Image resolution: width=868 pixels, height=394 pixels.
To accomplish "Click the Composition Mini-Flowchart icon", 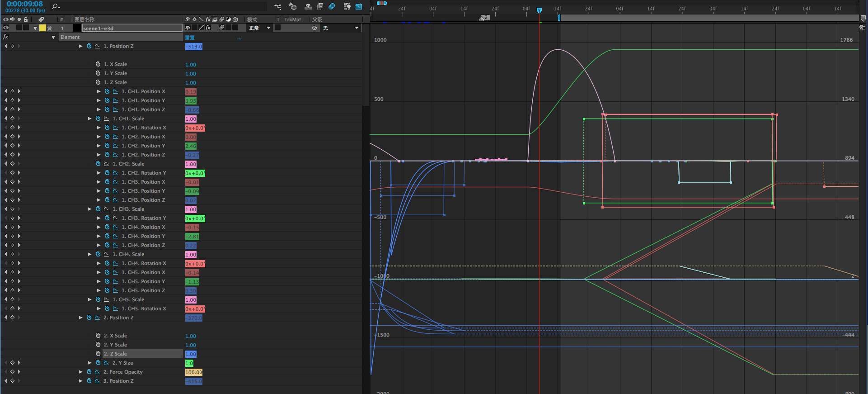I will coord(277,6).
